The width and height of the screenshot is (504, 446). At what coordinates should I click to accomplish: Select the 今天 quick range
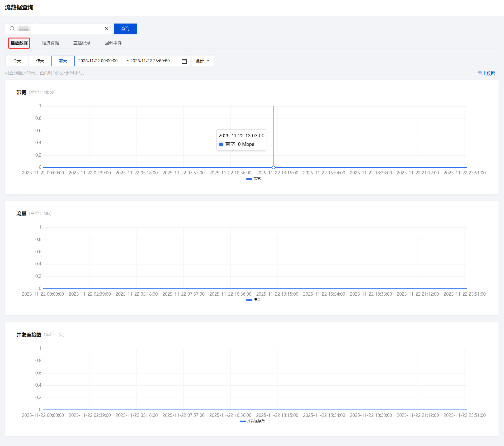pyautogui.click(x=17, y=61)
